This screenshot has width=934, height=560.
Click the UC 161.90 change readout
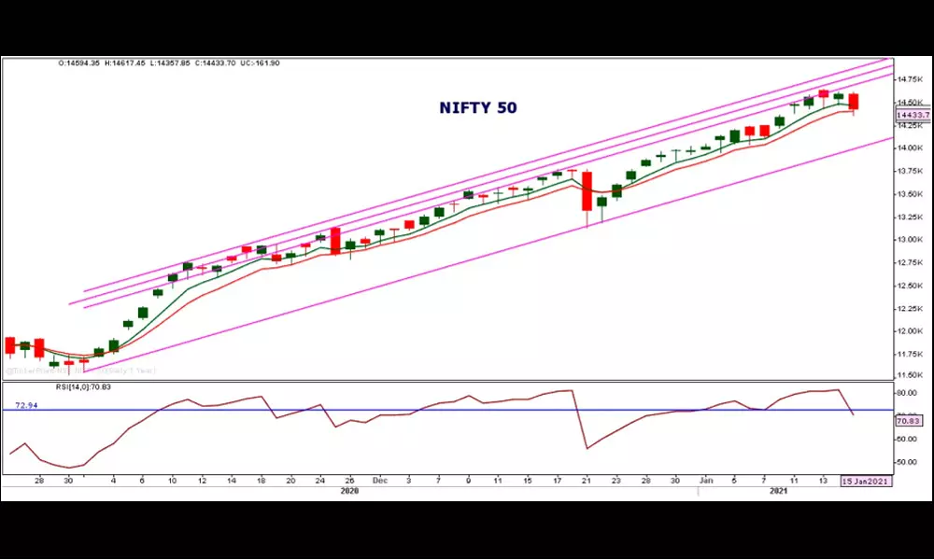coord(261,63)
